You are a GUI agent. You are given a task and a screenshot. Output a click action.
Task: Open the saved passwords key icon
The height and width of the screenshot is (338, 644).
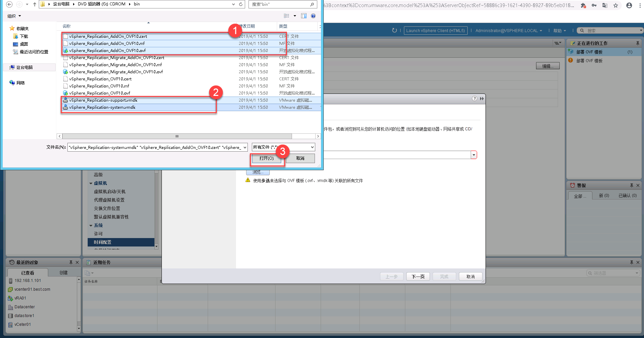(594, 5)
